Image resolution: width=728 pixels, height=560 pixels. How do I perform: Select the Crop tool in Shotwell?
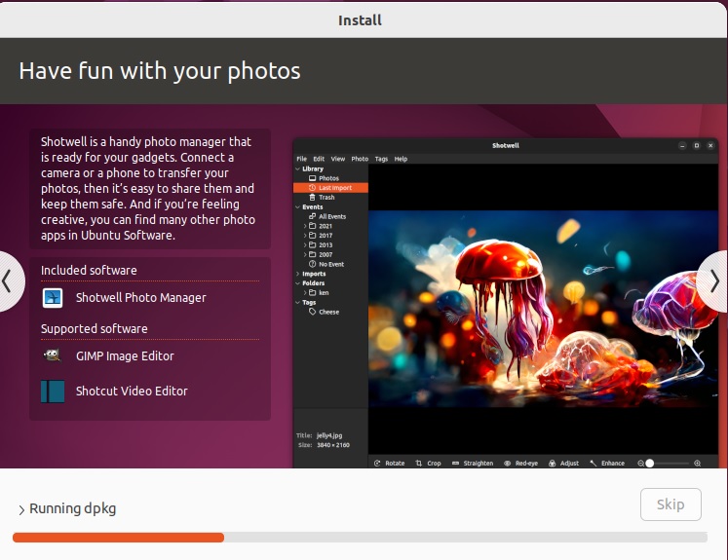point(428,464)
